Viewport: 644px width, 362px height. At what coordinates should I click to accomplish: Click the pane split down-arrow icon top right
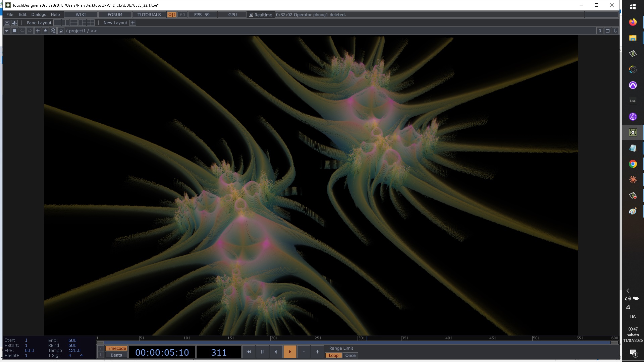point(615,31)
